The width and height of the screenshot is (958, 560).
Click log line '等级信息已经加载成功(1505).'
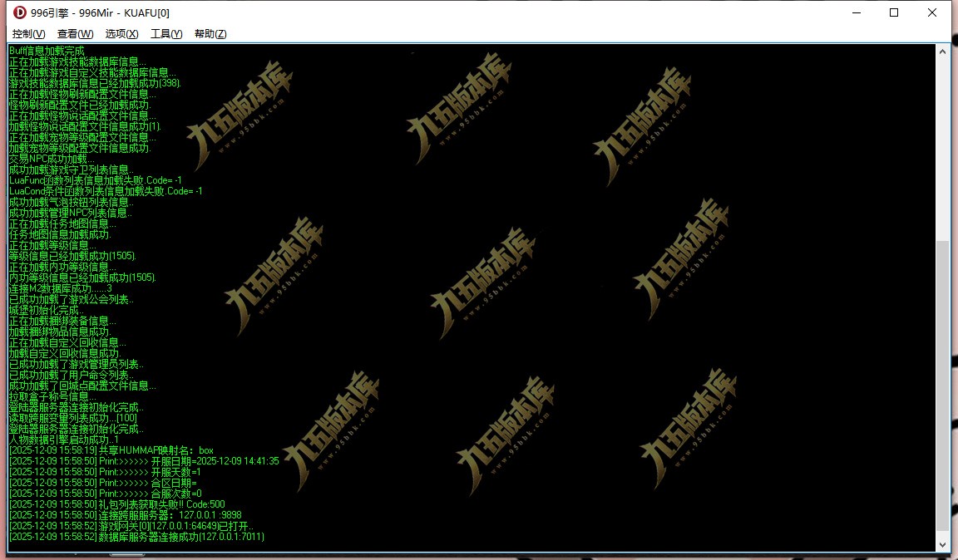(72, 256)
